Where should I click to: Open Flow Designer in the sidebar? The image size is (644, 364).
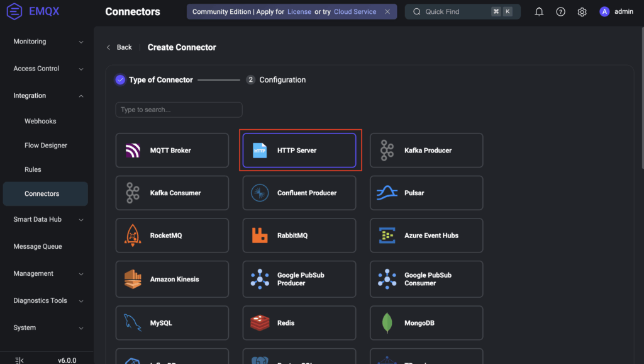click(x=46, y=145)
